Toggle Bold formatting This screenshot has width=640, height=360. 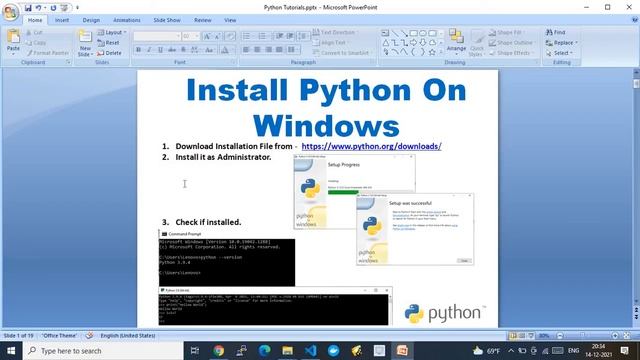tap(138, 50)
